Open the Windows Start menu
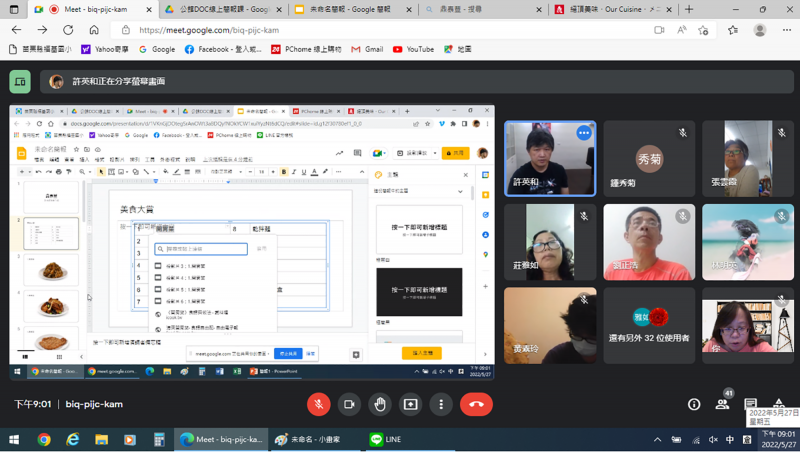 coord(14,440)
